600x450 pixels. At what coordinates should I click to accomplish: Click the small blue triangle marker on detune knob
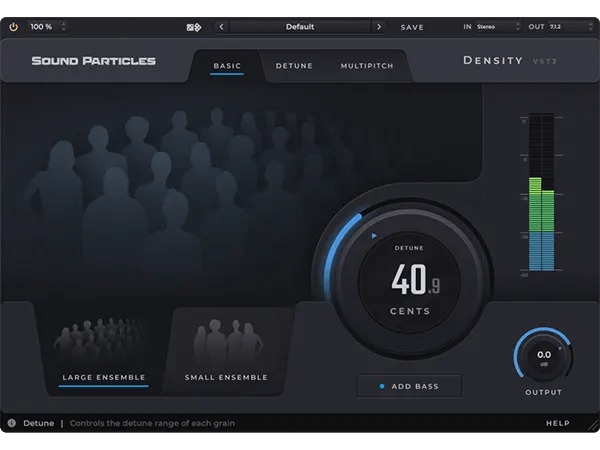coord(374,236)
